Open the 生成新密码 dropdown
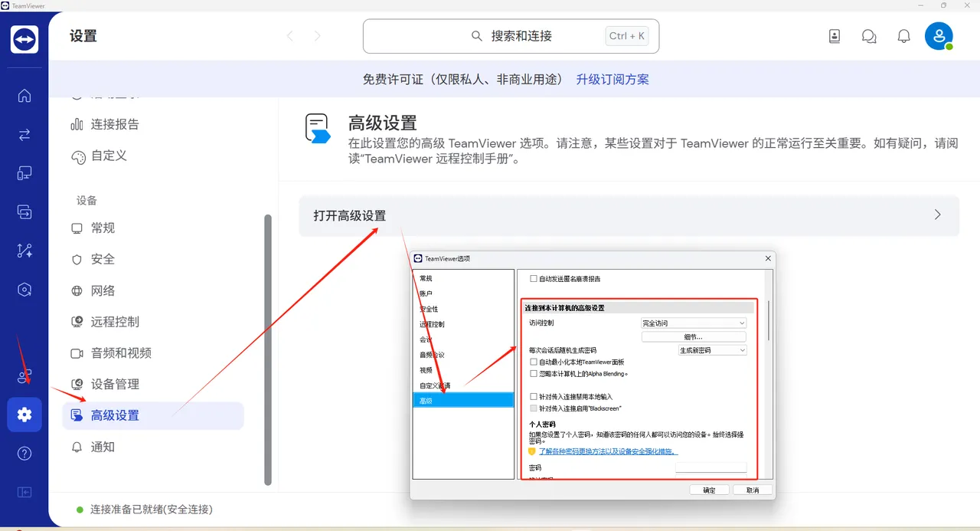The image size is (980, 531). pos(712,350)
